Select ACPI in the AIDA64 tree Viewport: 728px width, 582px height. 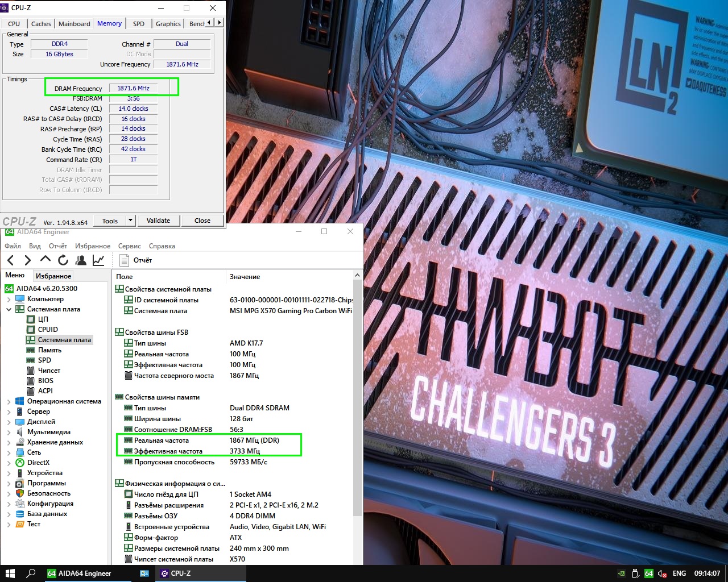[45, 391]
